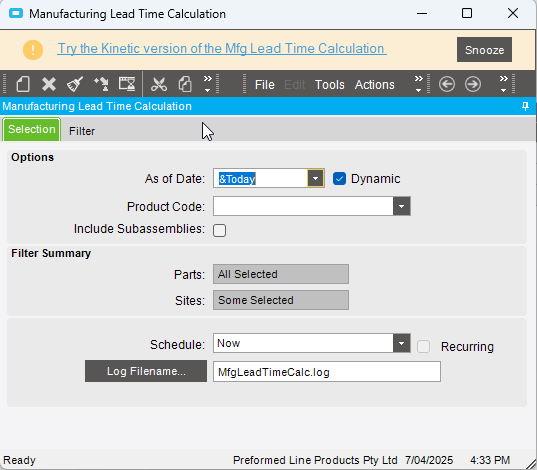Open the Actions menu
The width and height of the screenshot is (537, 470).
tap(374, 85)
